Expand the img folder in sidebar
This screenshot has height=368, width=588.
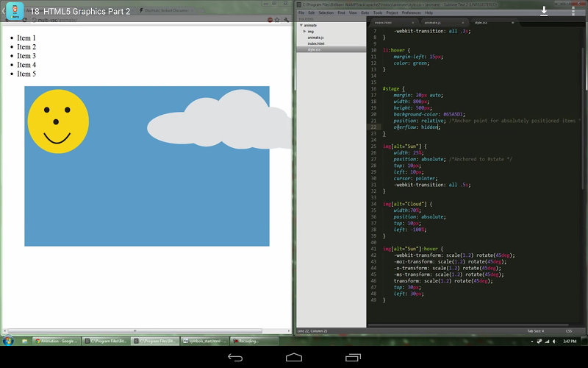pos(305,31)
